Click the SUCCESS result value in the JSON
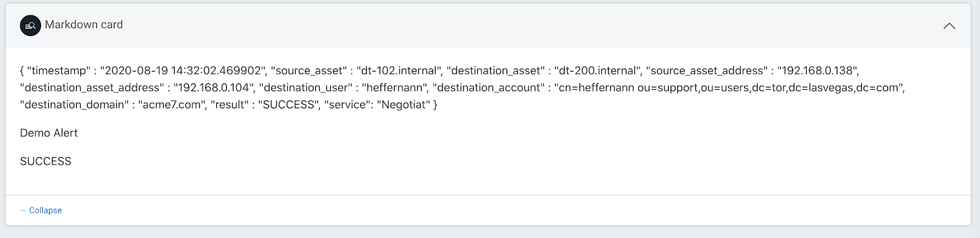Screen dimensions: 980x238 [x=288, y=105]
